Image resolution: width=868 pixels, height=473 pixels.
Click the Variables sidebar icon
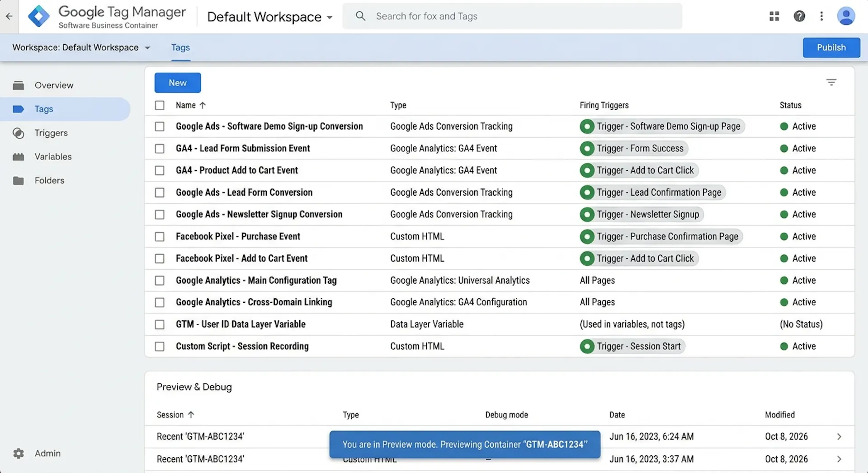tap(19, 157)
